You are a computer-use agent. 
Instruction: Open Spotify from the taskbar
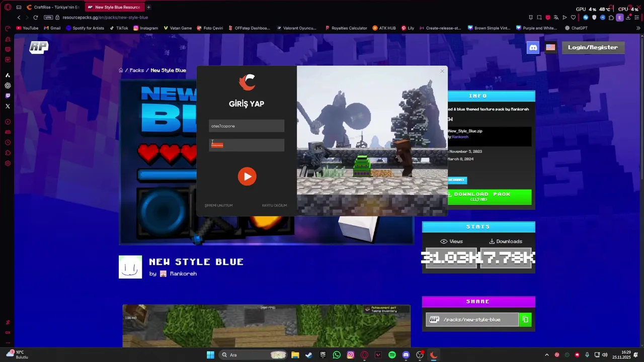click(x=392, y=355)
